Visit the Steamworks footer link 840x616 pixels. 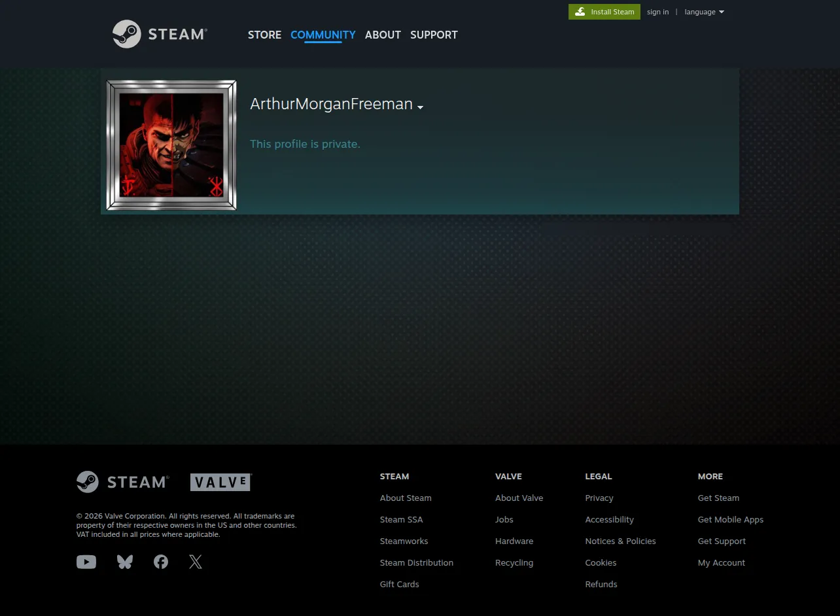pos(404,541)
